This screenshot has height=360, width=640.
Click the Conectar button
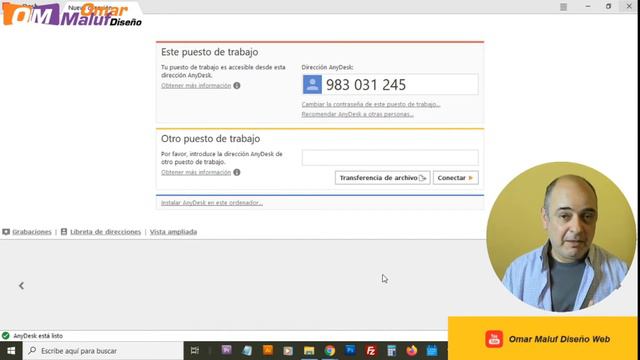click(456, 178)
